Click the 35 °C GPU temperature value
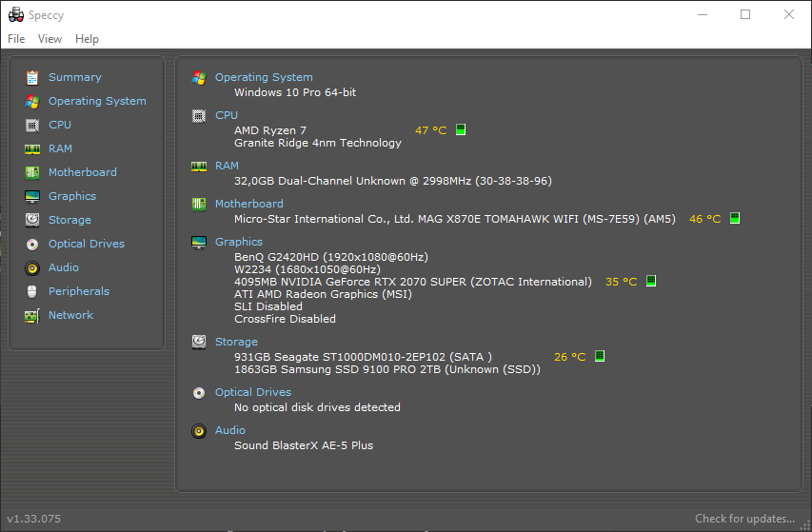812x532 pixels. coord(621,282)
